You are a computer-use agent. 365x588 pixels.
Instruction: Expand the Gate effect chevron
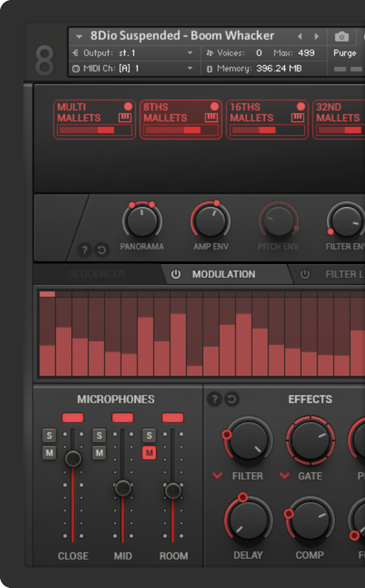pos(285,475)
